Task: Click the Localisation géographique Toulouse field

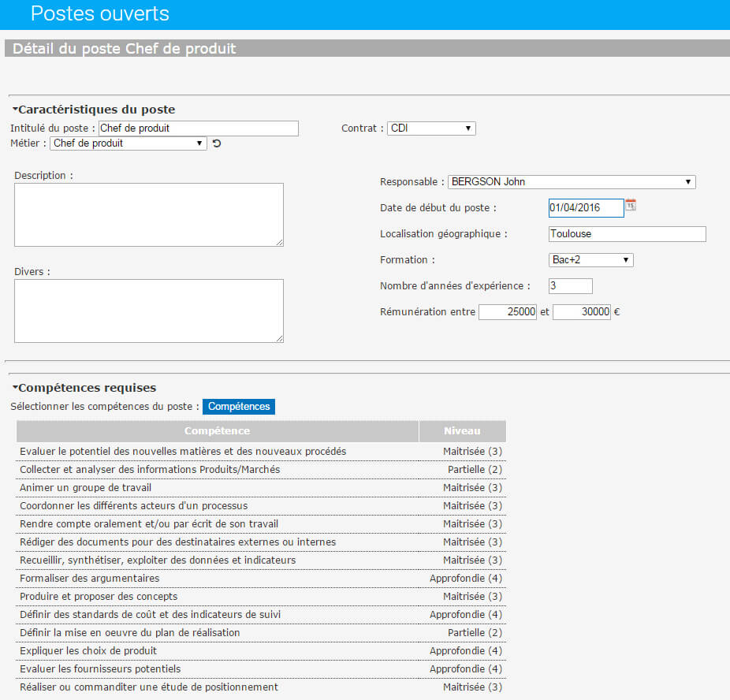Action: point(627,233)
